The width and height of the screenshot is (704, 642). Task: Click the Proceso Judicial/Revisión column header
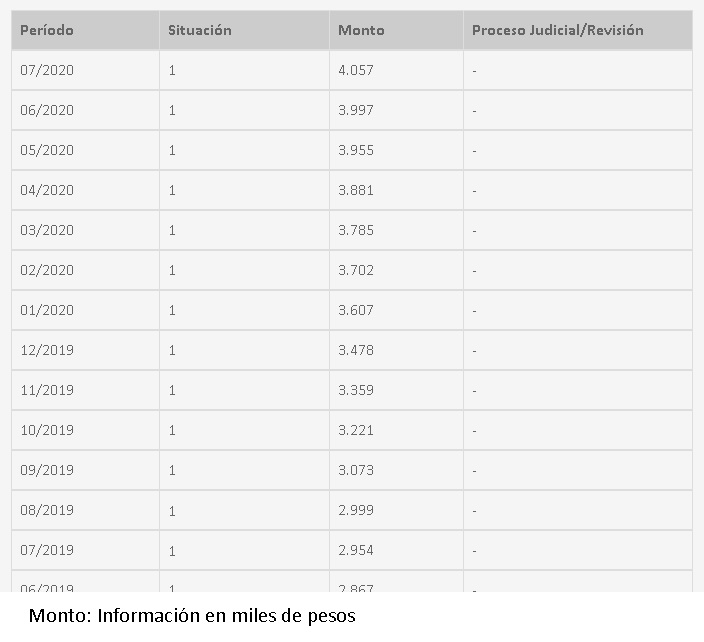[x=578, y=30]
